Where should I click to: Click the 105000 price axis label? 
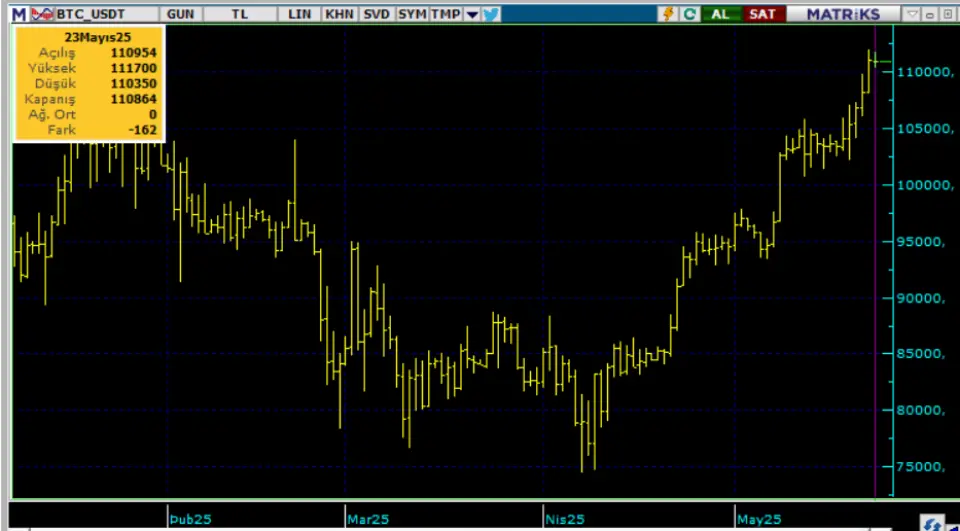pyautogui.click(x=925, y=129)
